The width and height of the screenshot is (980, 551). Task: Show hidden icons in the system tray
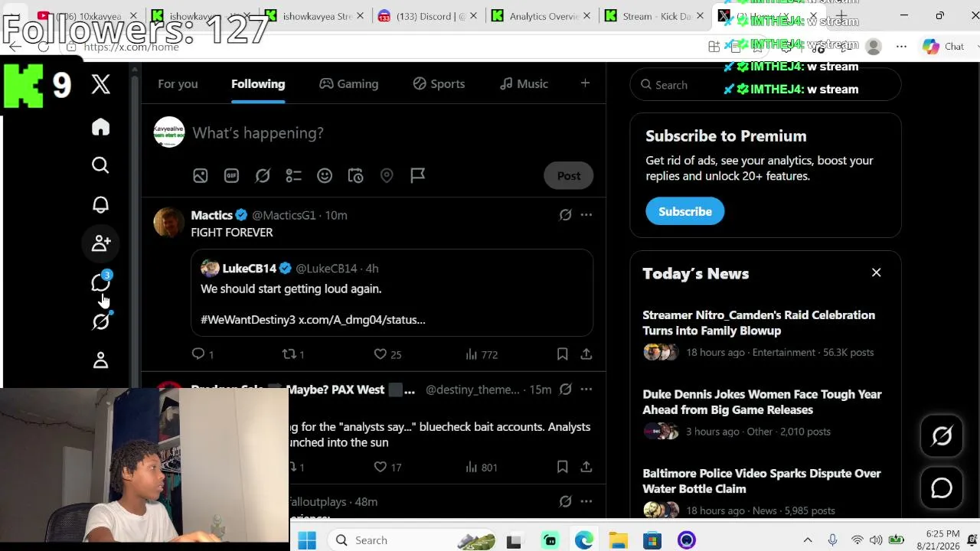point(807,540)
